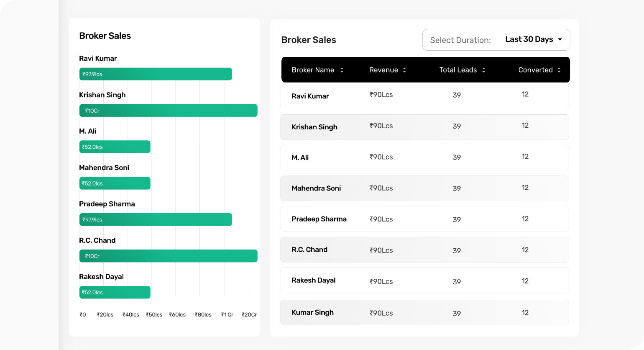
Task: Sort by Total Leads arrows icon
Action: click(x=484, y=70)
